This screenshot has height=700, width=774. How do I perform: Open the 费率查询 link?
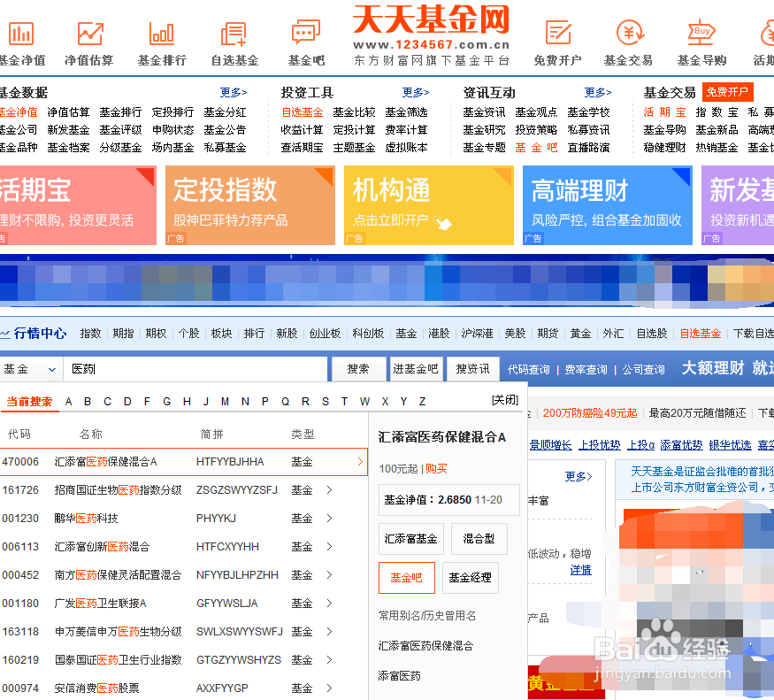(586, 370)
